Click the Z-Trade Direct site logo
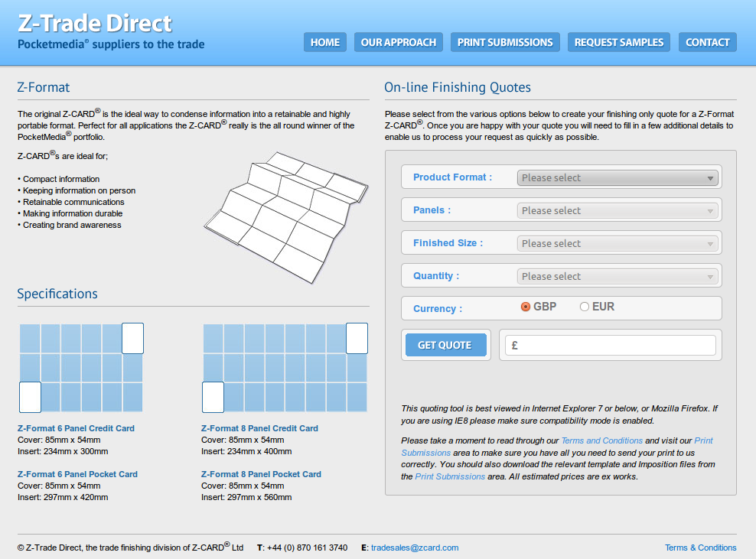The width and height of the screenshot is (756, 559). coord(111,31)
